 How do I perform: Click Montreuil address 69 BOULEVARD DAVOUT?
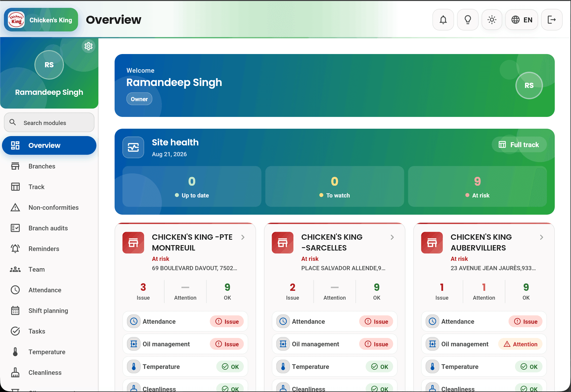pyautogui.click(x=195, y=268)
